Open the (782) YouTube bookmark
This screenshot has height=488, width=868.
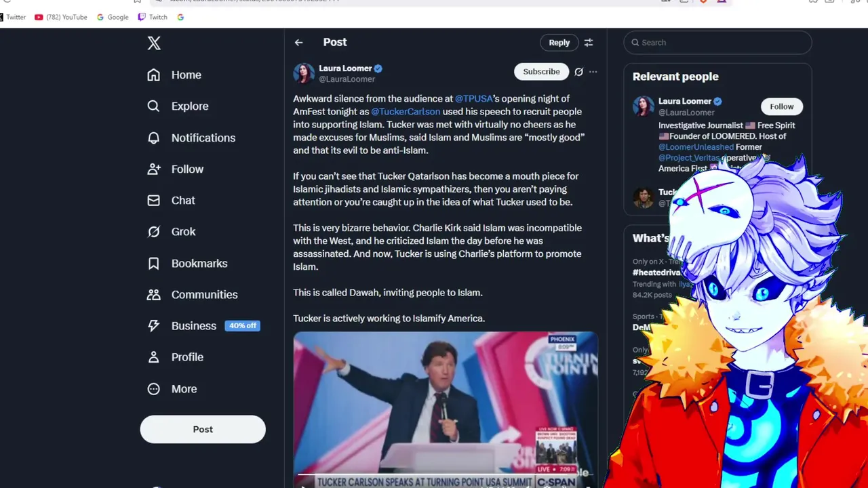(x=60, y=17)
